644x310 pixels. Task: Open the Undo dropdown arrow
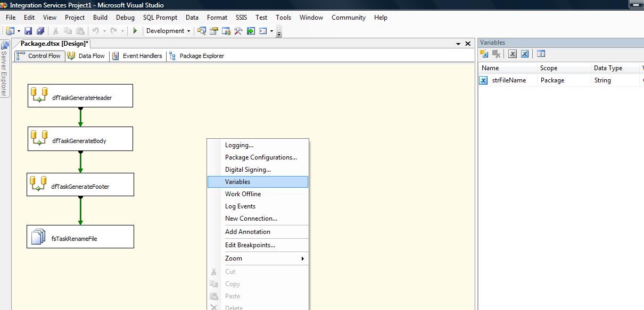pos(103,31)
